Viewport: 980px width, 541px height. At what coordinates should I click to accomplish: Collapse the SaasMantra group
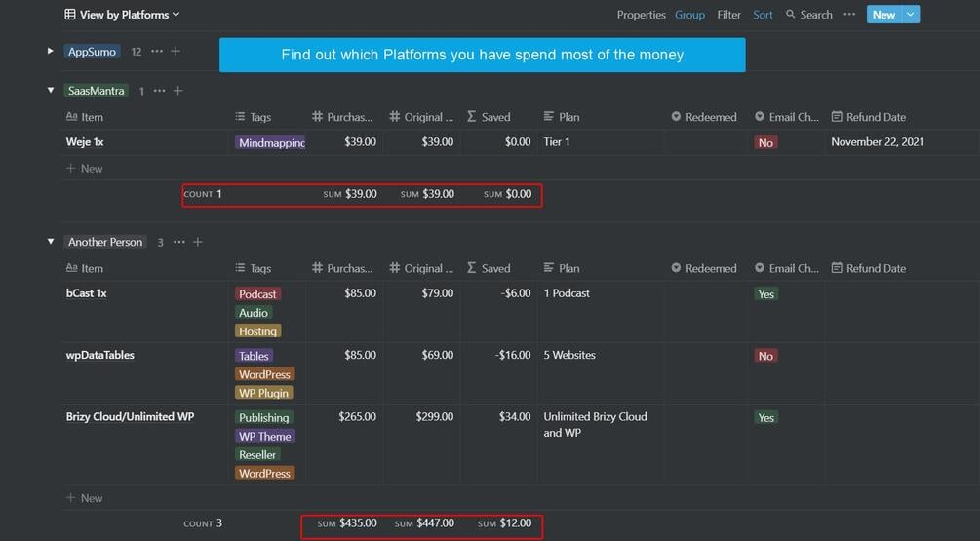point(51,91)
